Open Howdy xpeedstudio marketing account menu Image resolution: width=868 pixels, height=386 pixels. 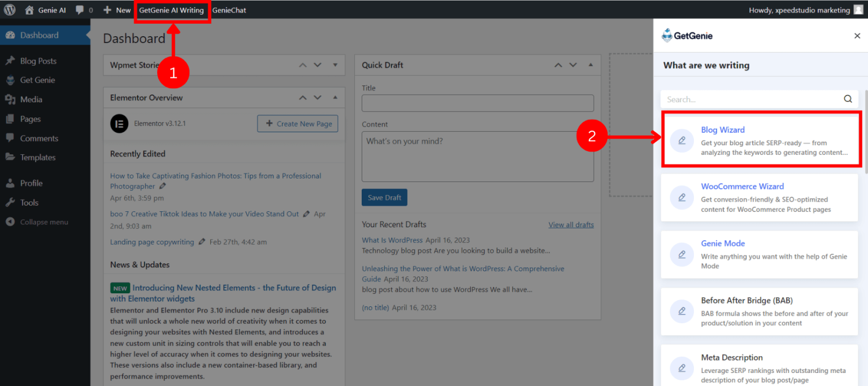pos(805,10)
